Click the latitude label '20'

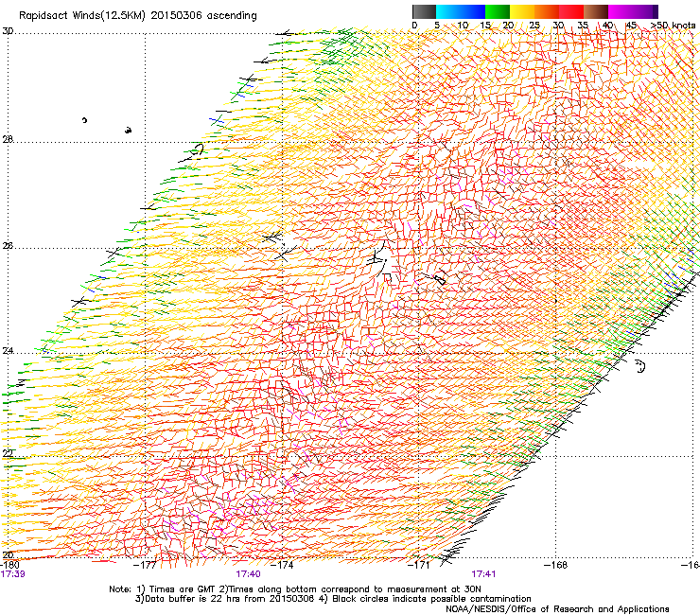8,554
